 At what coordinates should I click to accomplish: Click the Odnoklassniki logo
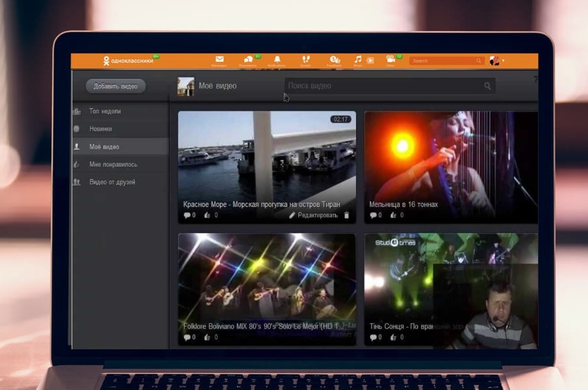pyautogui.click(x=128, y=60)
